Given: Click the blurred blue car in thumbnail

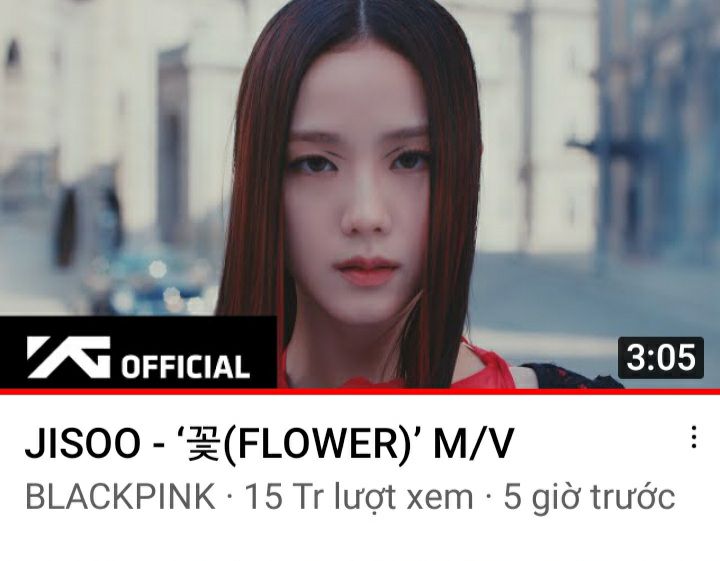Looking at the screenshot, I should click(152, 282).
